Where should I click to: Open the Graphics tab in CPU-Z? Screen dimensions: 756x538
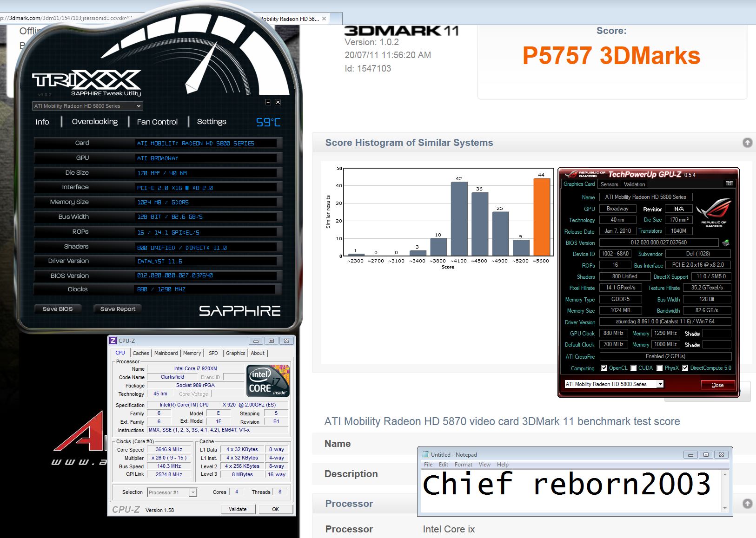(236, 353)
